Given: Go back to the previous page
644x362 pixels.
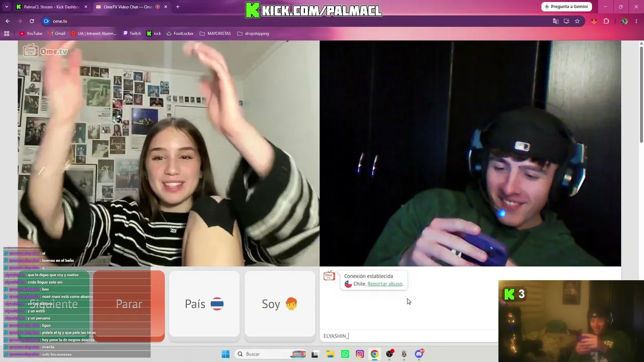Looking at the screenshot, I should 8,21.
